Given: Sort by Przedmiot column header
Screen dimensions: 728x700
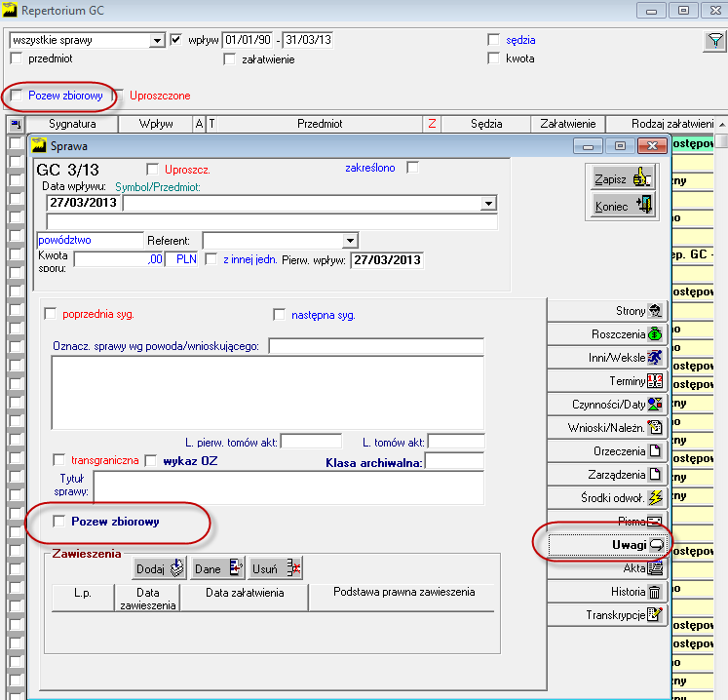Looking at the screenshot, I should (x=320, y=124).
